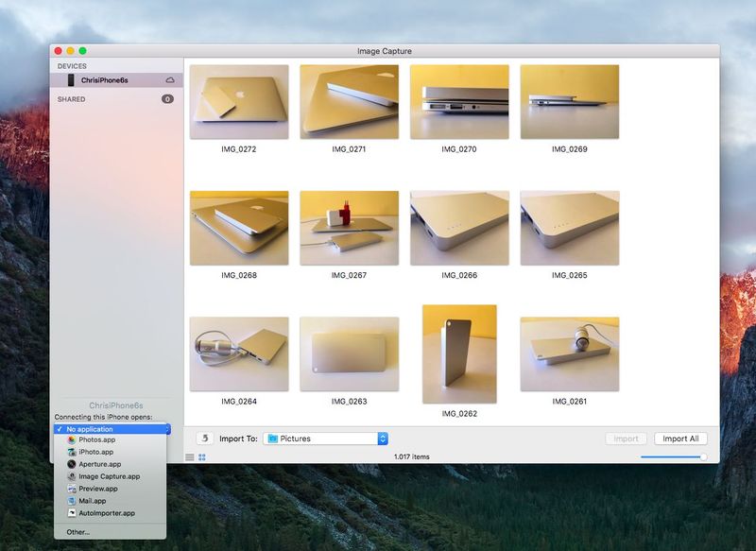Click the iPhone device icon in sidebar

71,80
